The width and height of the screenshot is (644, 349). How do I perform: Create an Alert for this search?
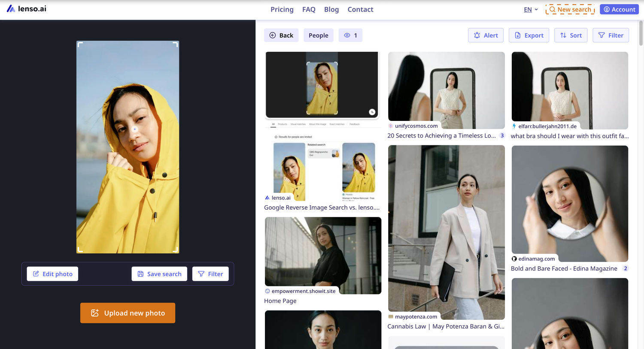click(x=486, y=35)
